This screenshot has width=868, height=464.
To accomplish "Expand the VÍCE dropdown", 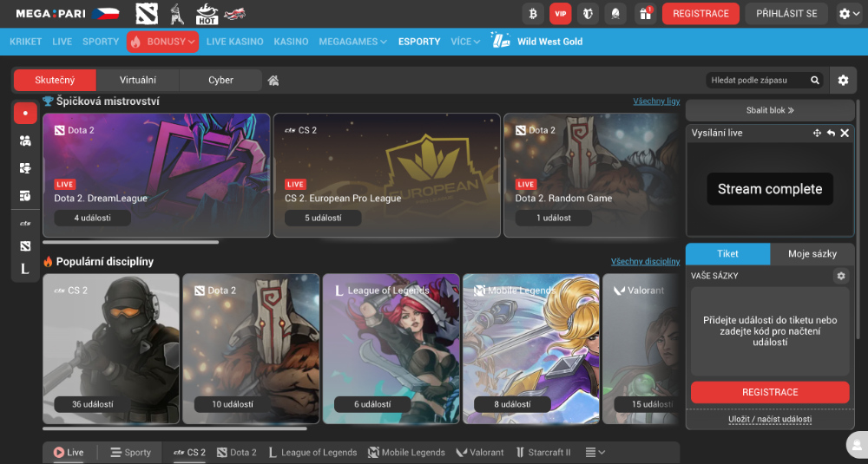I will tap(465, 42).
